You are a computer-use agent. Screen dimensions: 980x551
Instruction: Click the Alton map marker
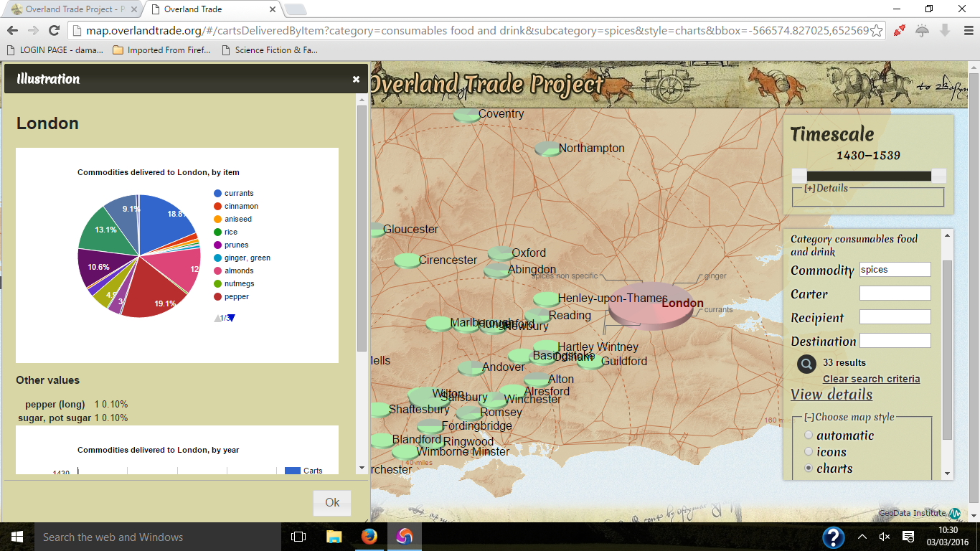[x=537, y=380]
